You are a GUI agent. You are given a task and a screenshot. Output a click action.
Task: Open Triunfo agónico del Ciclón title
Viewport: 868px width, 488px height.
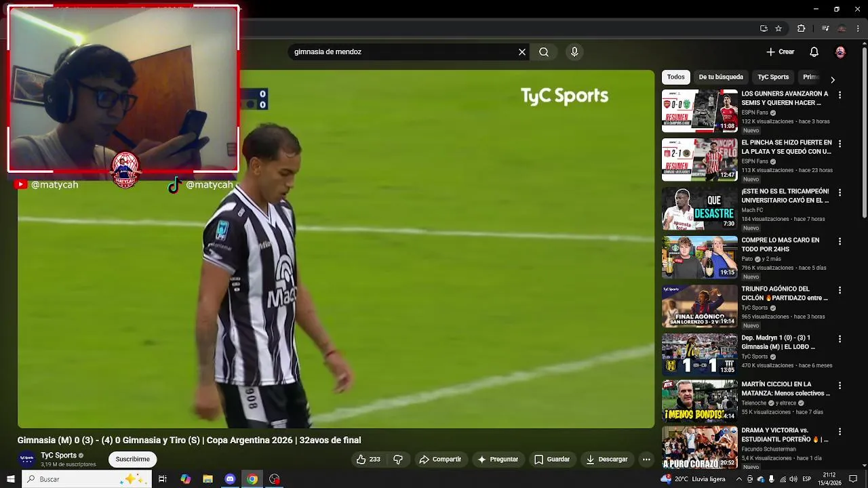[x=785, y=293]
